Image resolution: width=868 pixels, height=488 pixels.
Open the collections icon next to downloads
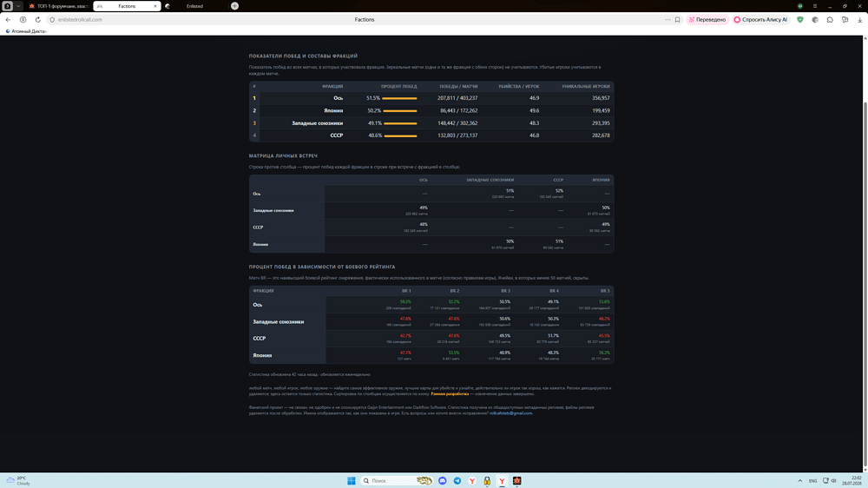tap(845, 19)
